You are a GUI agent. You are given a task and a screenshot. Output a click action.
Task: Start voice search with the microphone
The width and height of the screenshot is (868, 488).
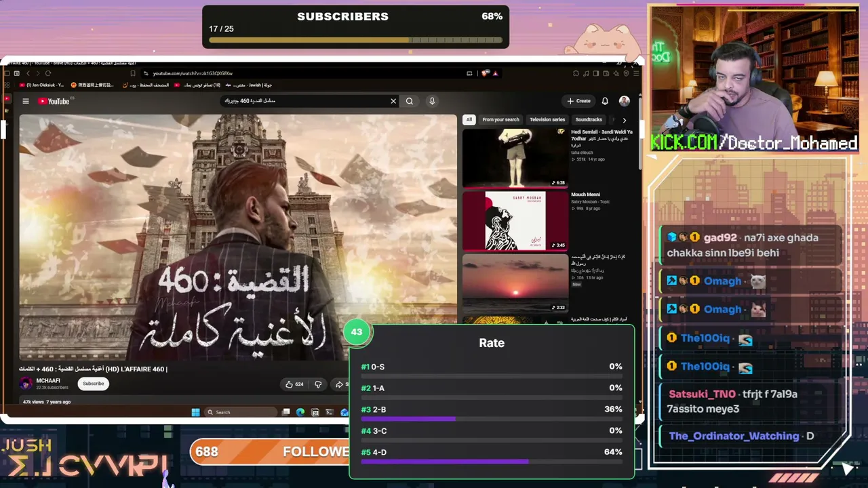click(x=432, y=101)
